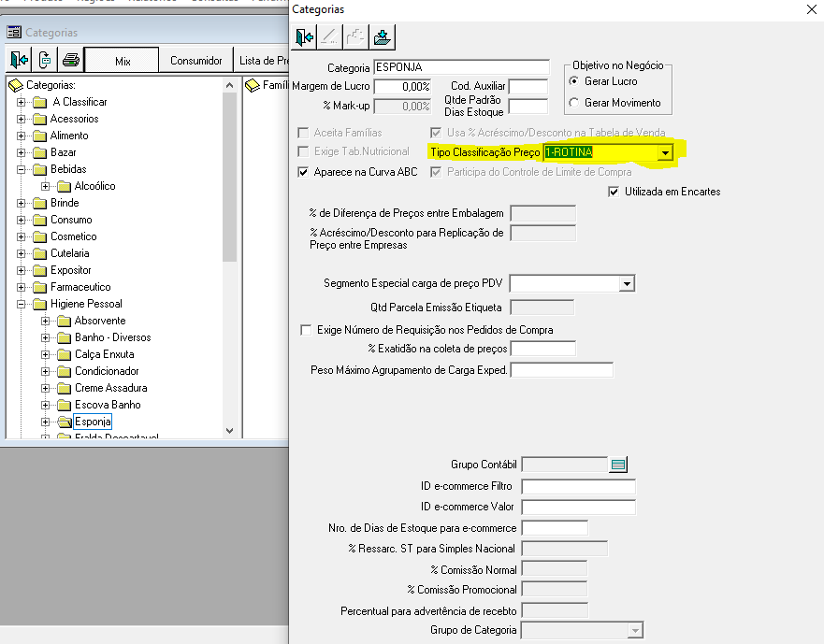Screen dimensions: 824x644
Task: Toggle Exige Número de Requisição checkbox
Action: coord(306,330)
